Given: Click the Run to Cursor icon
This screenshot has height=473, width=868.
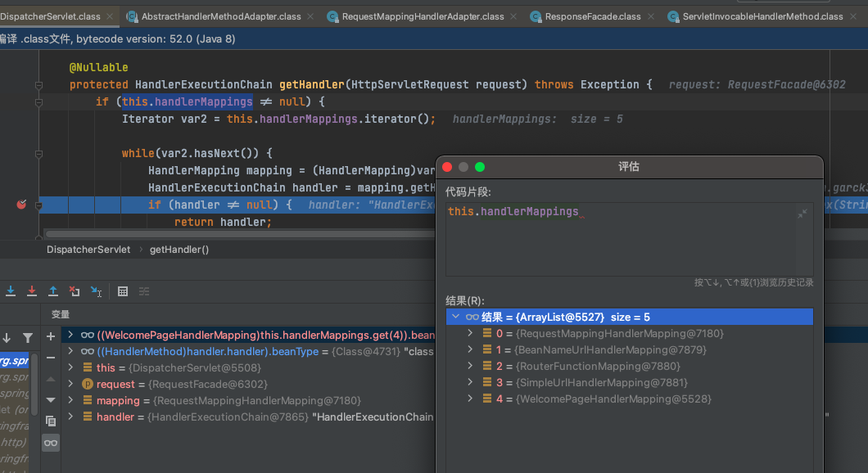Looking at the screenshot, I should pos(97,291).
